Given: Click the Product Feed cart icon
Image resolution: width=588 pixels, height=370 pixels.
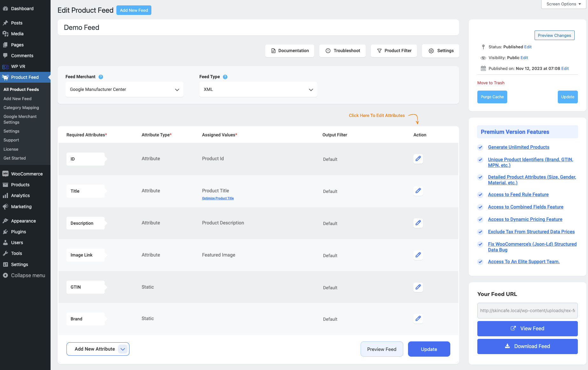Looking at the screenshot, I should [5, 77].
